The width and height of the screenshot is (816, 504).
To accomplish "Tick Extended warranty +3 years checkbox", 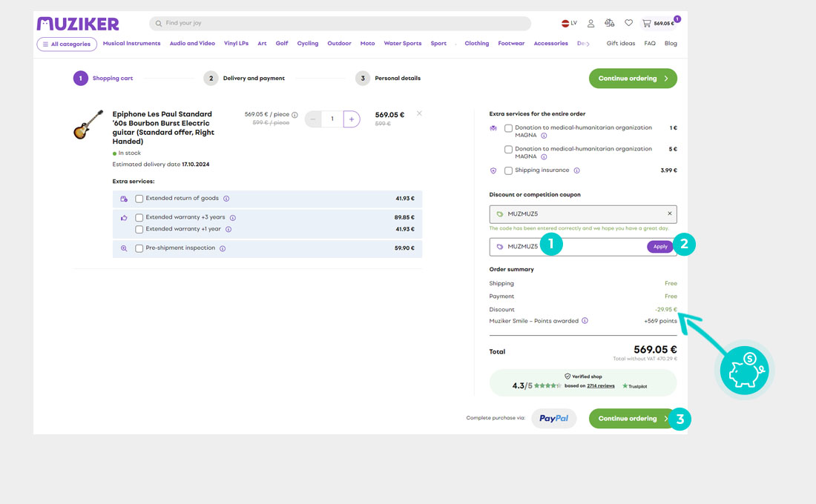I will pyautogui.click(x=139, y=218).
